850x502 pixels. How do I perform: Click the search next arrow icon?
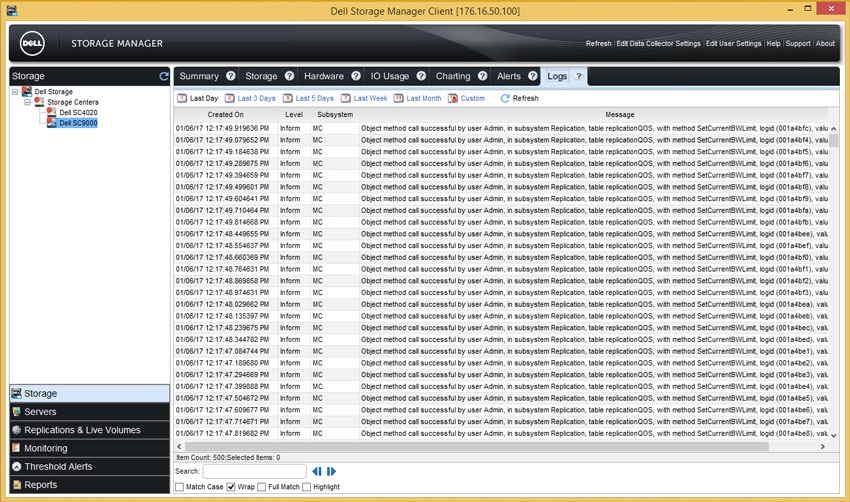pos(331,472)
